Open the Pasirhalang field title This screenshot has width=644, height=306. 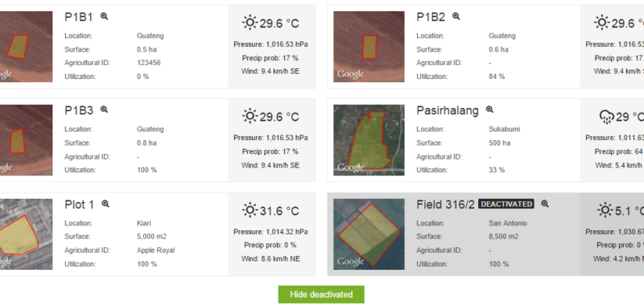coord(448,110)
